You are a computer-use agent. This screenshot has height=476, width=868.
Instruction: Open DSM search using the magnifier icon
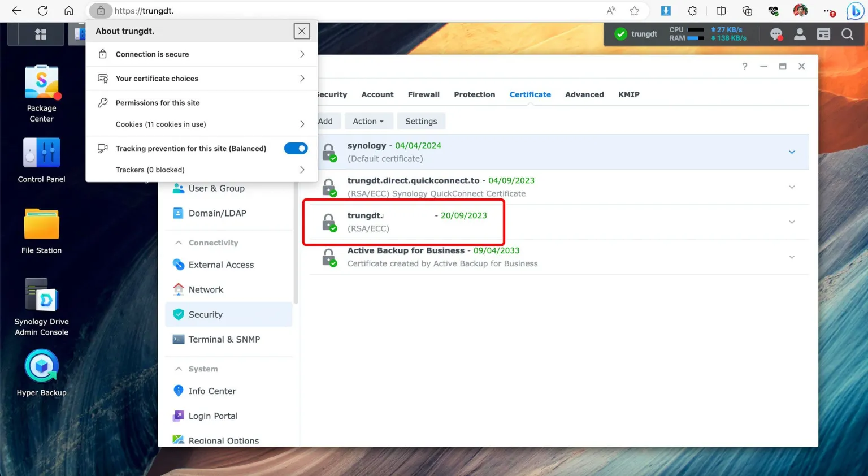pyautogui.click(x=847, y=34)
